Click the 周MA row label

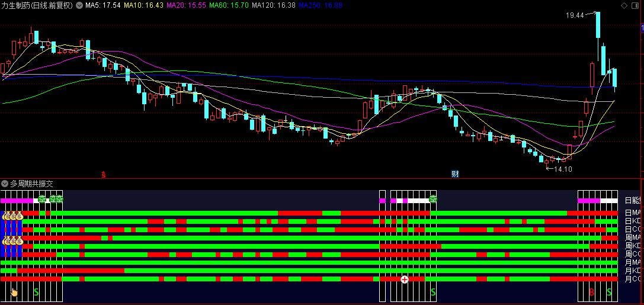coord(633,237)
